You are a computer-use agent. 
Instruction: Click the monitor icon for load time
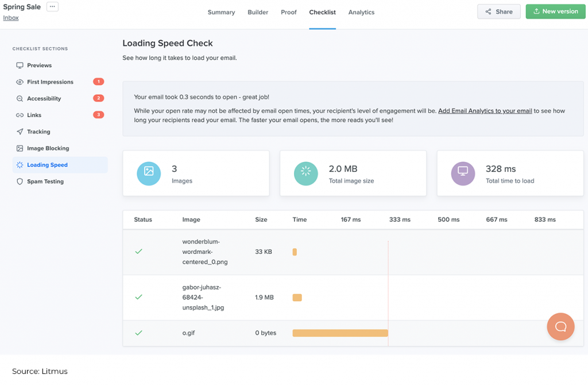point(463,172)
